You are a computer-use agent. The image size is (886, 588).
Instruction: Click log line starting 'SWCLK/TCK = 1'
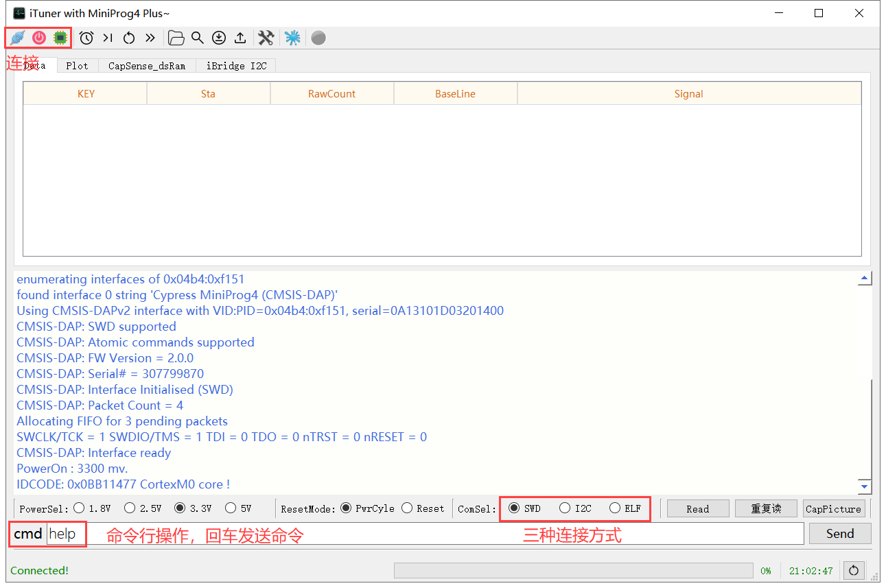(222, 437)
